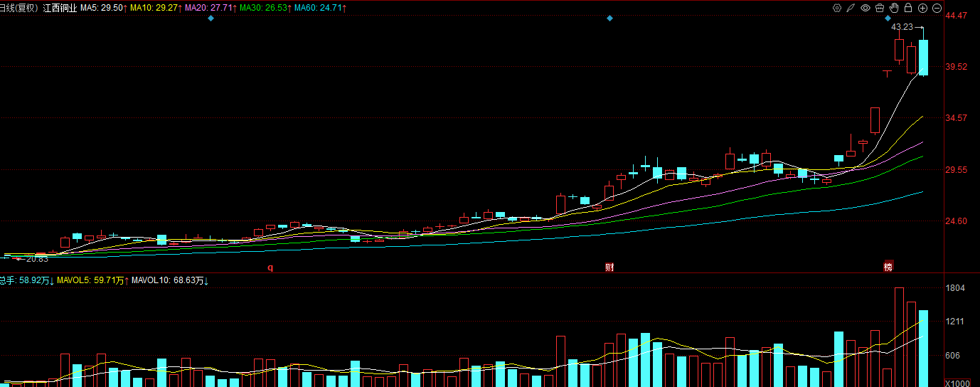980x387 pixels.
Task: Click the 43.23 high price label
Action: tap(902, 27)
